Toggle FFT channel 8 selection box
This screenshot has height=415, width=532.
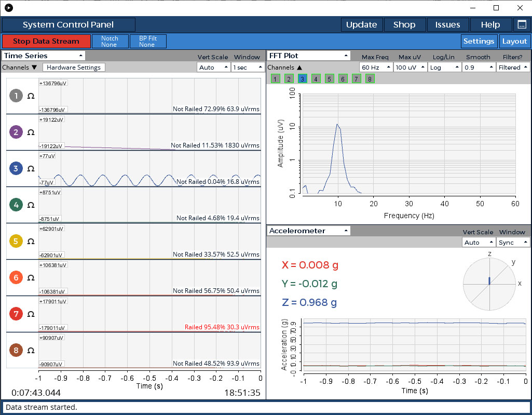coord(370,79)
